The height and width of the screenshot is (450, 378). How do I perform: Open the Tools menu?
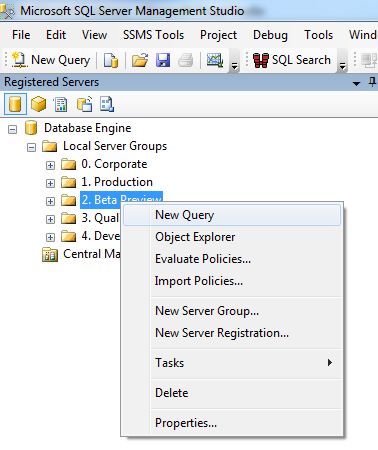click(318, 35)
